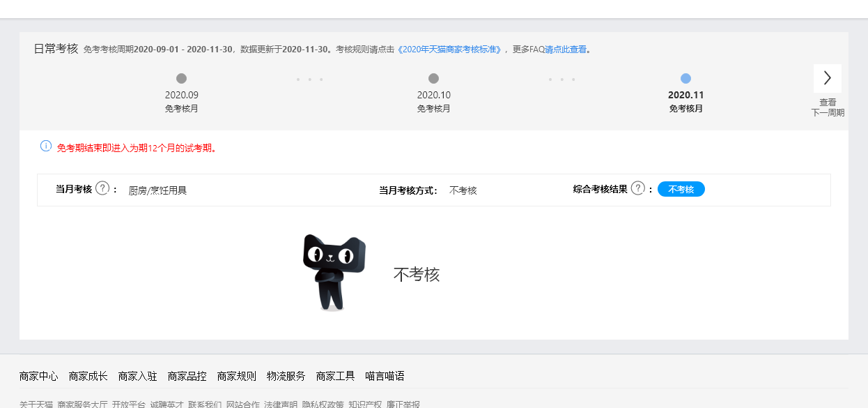Viewport: 868px width, 408px height.
Task: Click the black Tmall cat mascot image
Action: tap(334, 273)
